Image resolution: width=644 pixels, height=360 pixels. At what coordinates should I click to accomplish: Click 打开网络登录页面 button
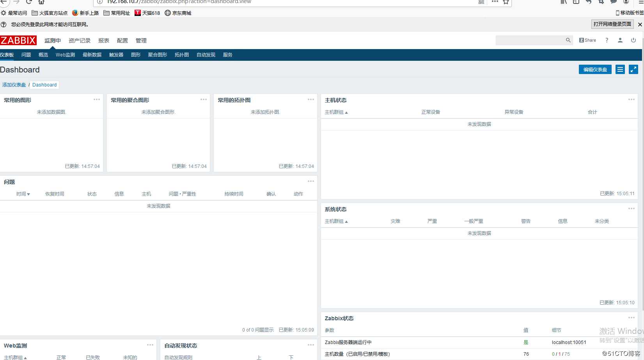pos(612,24)
